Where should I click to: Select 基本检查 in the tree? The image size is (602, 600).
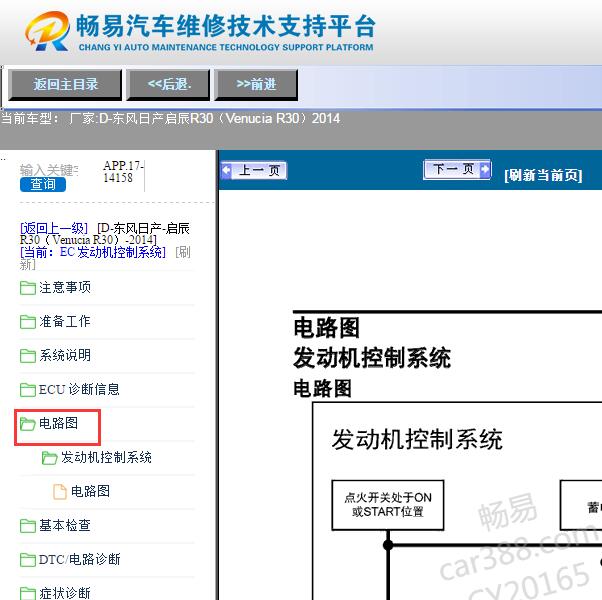click(65, 526)
